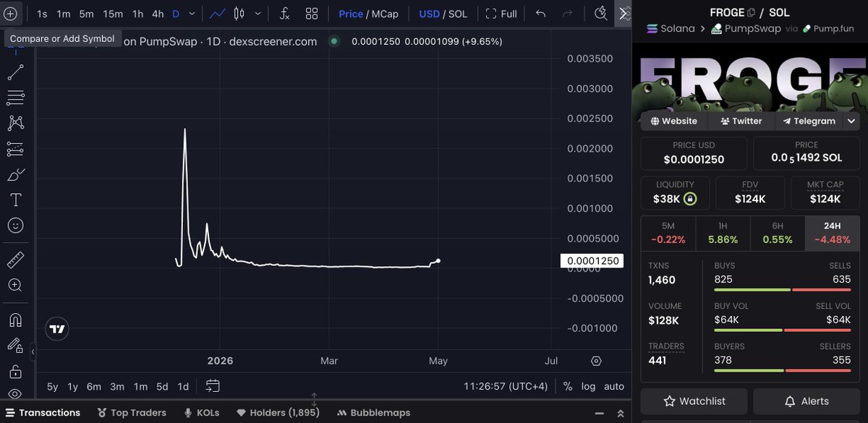
Task: Select the trend line drawing tool
Action: click(x=15, y=72)
